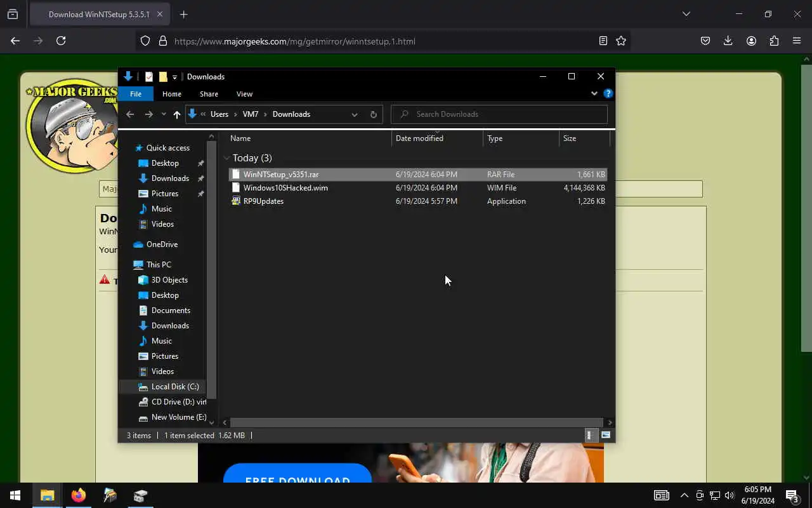
Task: Bookmark this page with star icon
Action: coord(621,41)
